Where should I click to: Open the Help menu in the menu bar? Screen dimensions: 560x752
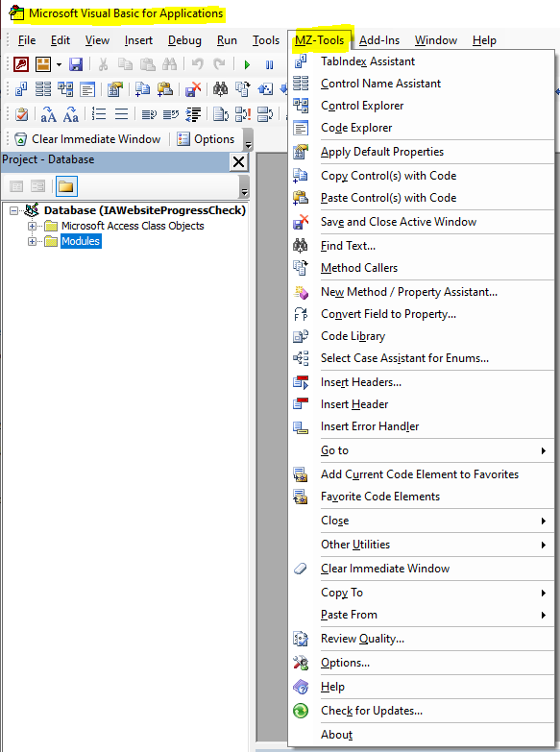[x=484, y=40]
